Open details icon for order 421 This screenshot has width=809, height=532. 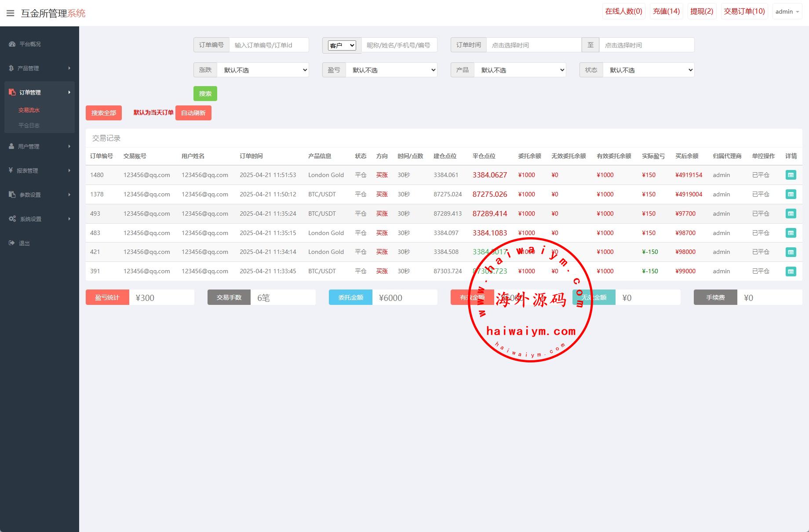tap(791, 252)
